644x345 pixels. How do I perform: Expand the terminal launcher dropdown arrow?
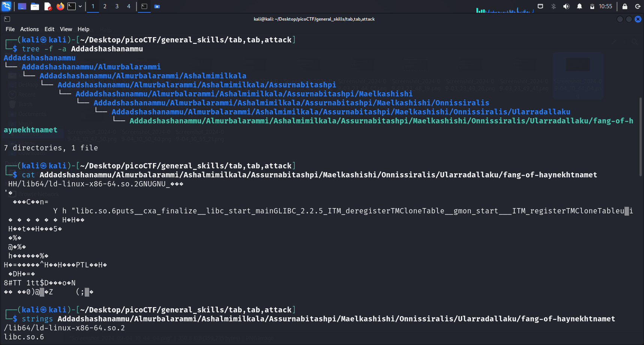(x=80, y=6)
